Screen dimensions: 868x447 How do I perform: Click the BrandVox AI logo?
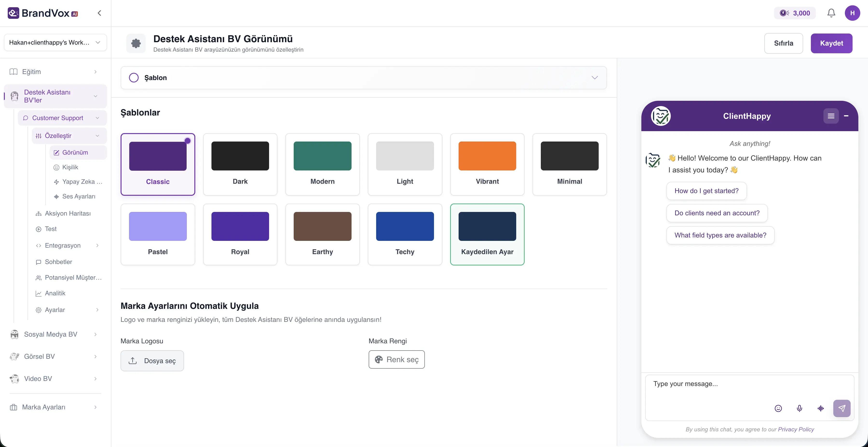coord(43,13)
